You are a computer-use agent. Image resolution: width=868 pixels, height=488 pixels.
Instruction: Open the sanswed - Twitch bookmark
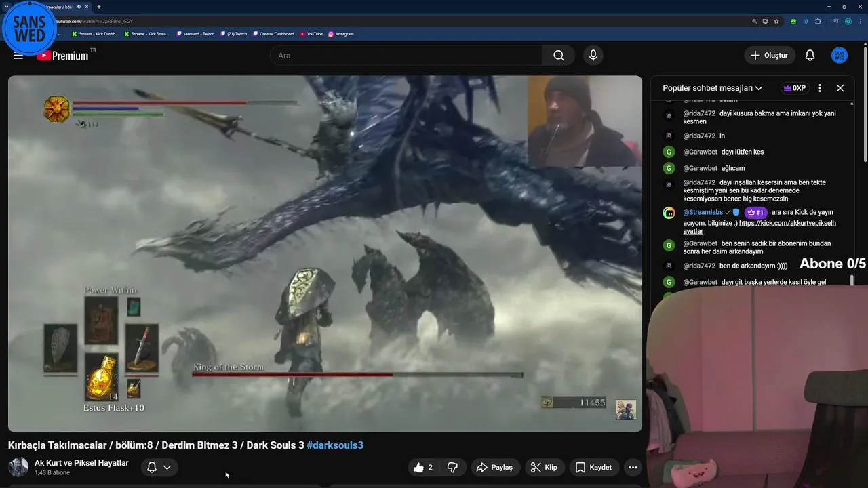click(195, 34)
